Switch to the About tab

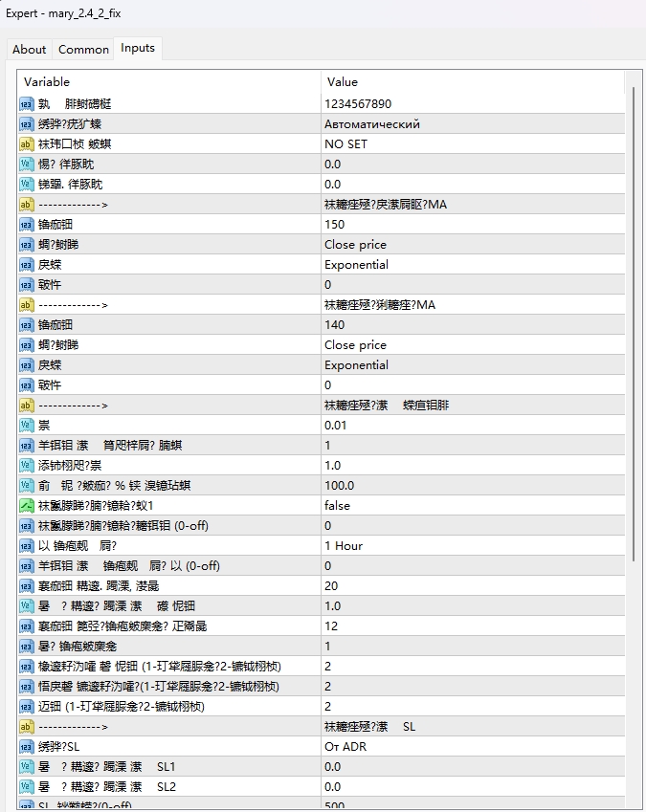[29, 50]
